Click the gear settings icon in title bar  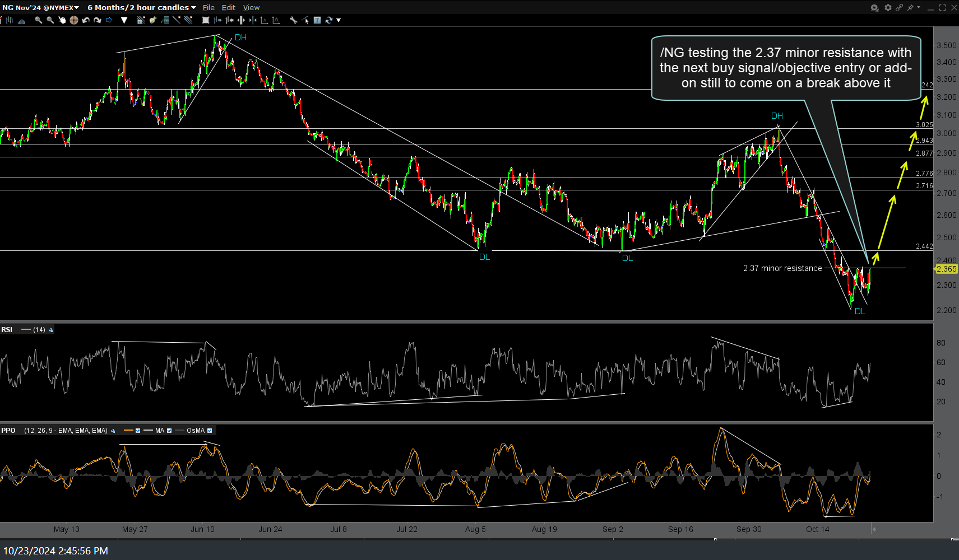point(888,7)
